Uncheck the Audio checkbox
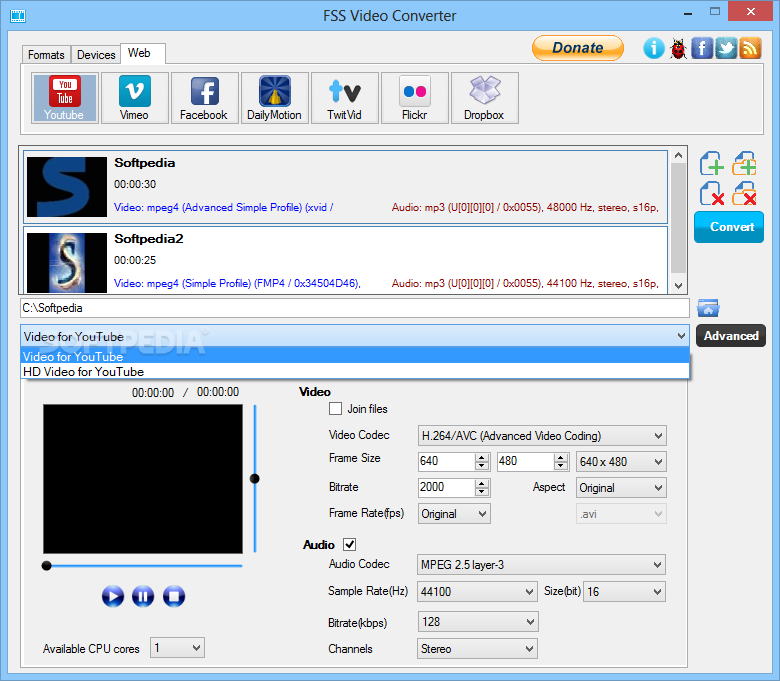The height and width of the screenshot is (681, 780). [x=350, y=544]
